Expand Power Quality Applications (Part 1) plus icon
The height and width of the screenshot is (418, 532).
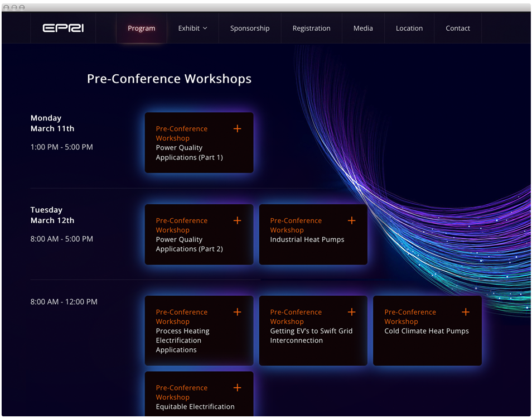click(237, 129)
